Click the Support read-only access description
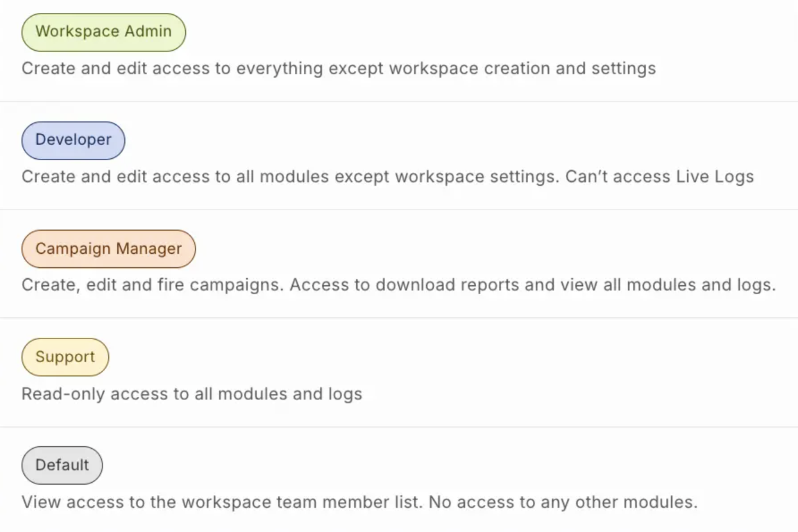The height and width of the screenshot is (532, 798). [192, 394]
